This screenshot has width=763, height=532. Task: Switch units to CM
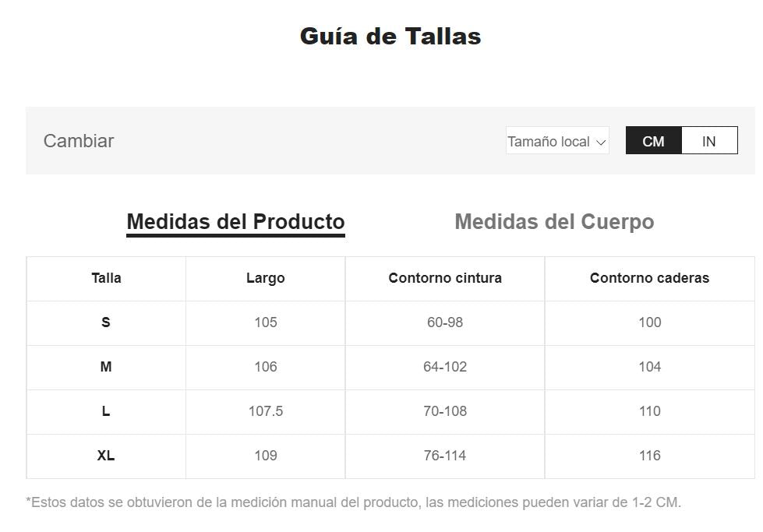pyautogui.click(x=653, y=141)
